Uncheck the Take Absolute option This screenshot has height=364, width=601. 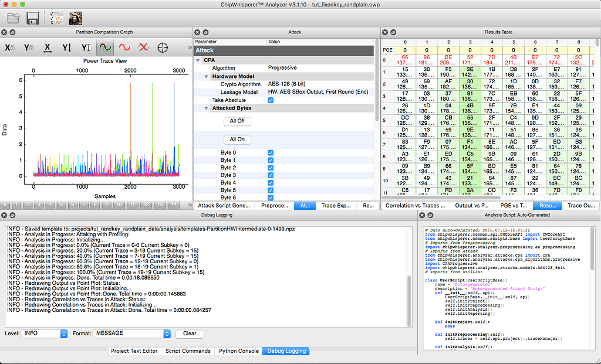point(271,100)
